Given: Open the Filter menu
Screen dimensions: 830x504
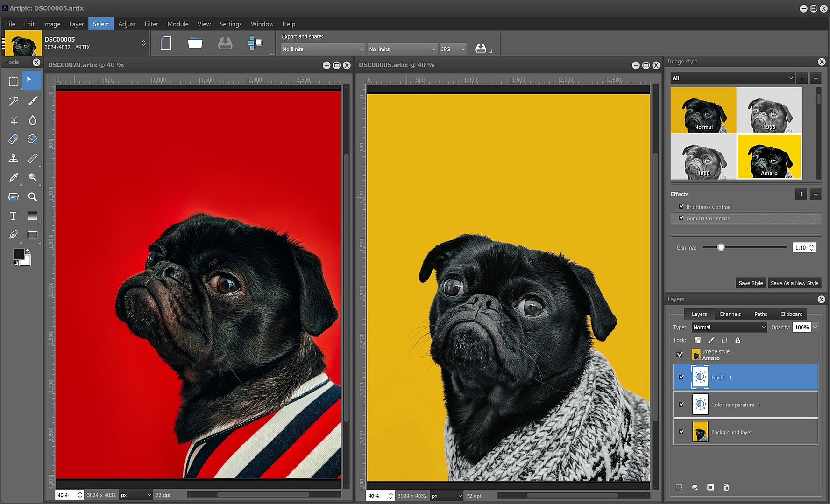Looking at the screenshot, I should (x=151, y=24).
